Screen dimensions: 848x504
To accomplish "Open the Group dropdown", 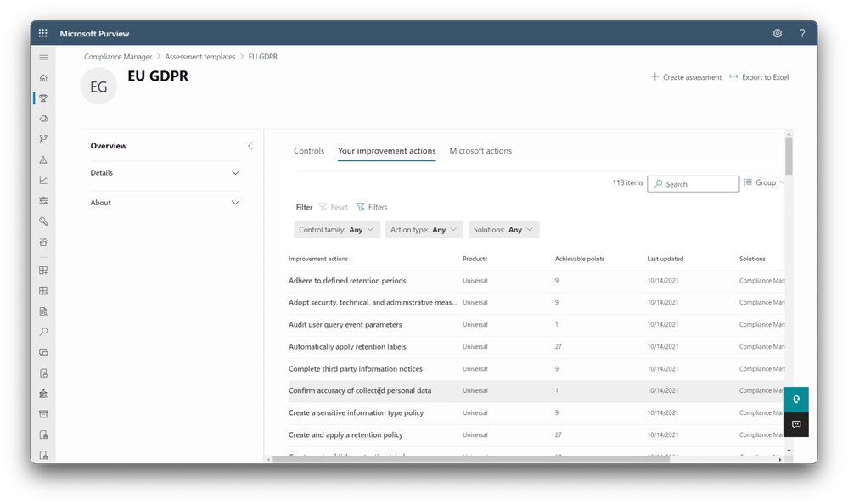I will pos(764,182).
